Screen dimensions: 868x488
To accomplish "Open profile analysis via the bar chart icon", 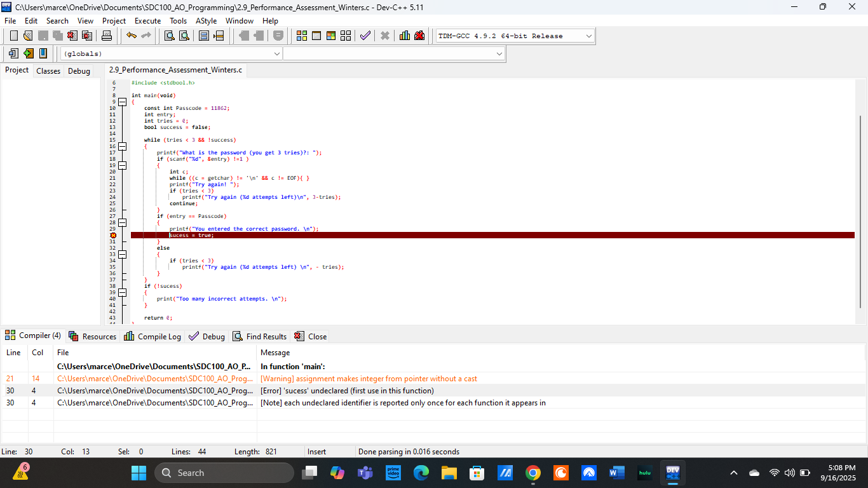I will [x=405, y=36].
